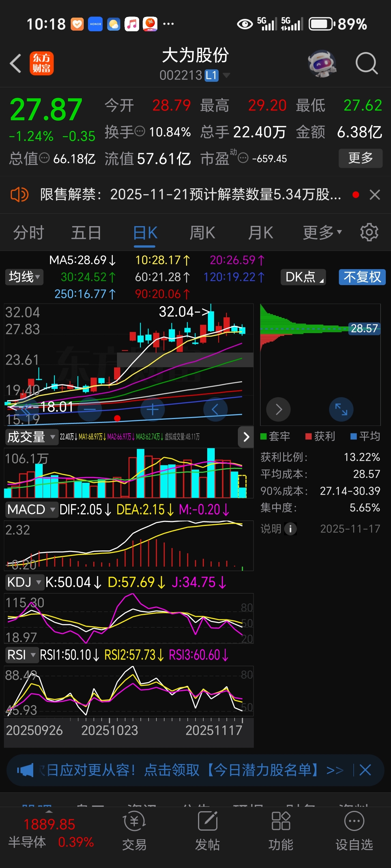Tap the 获利 red legend swatch

click(308, 436)
